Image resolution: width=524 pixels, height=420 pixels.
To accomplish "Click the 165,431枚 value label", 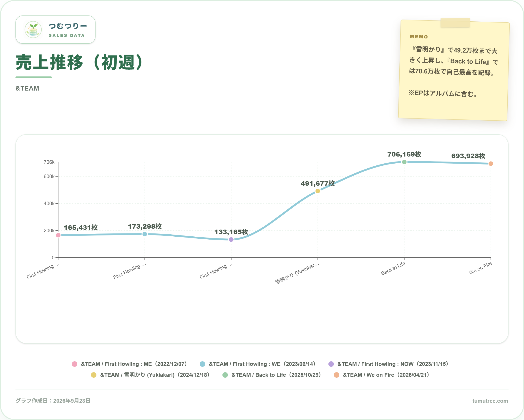I will tap(81, 228).
